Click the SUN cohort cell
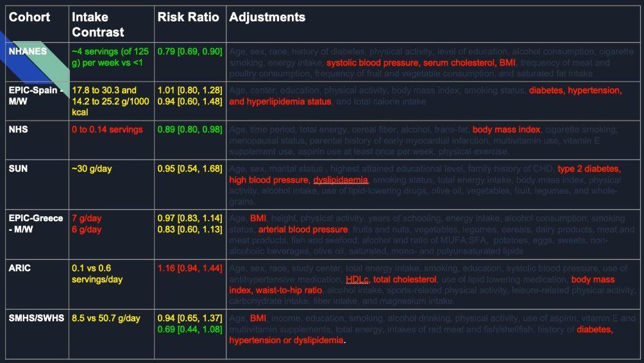Viewport: 644px width, 363px height. point(37,184)
